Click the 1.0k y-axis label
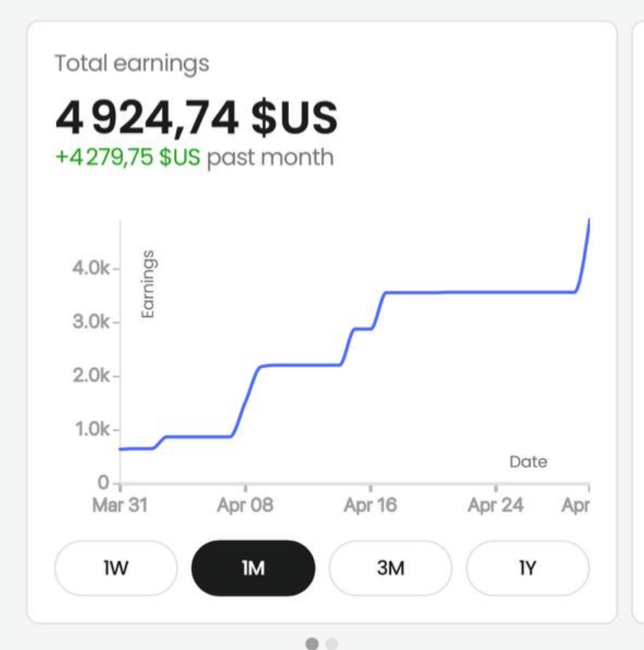The width and height of the screenshot is (644, 650). pyautogui.click(x=91, y=430)
